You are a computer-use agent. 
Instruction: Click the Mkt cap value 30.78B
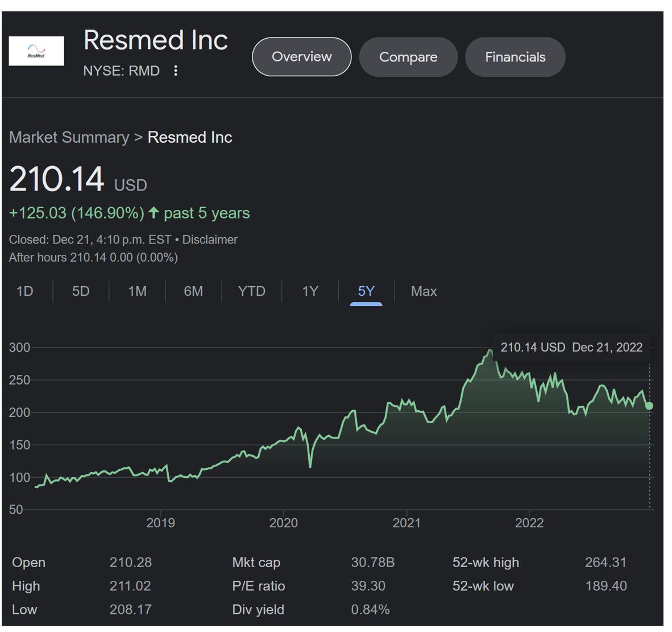click(x=373, y=562)
